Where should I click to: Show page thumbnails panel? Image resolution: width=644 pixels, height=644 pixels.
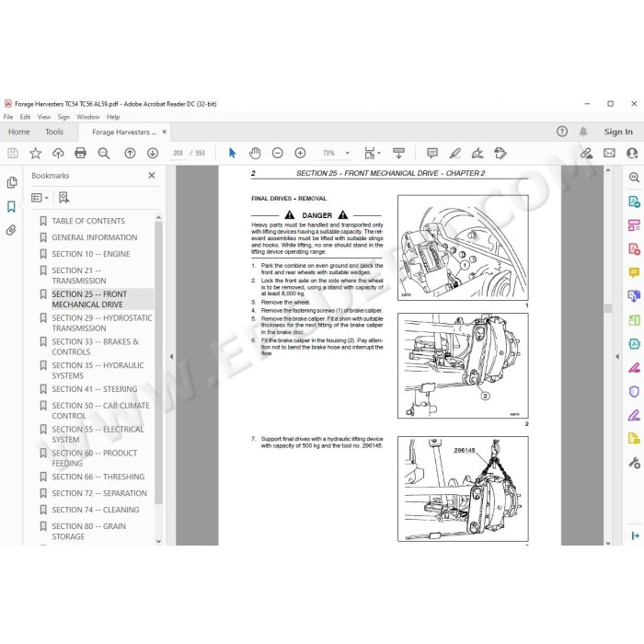point(12,182)
